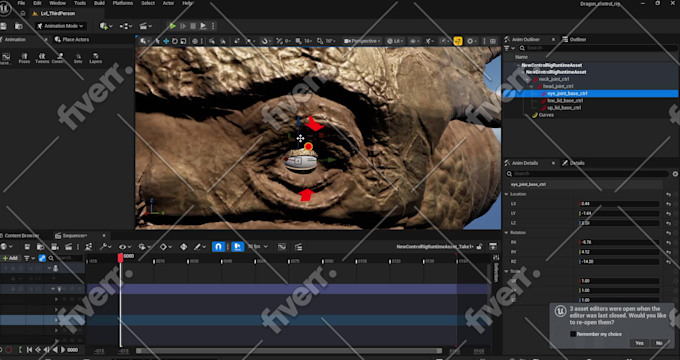
Task: Close the Anim Outliner tab
Action: pyautogui.click(x=553, y=39)
